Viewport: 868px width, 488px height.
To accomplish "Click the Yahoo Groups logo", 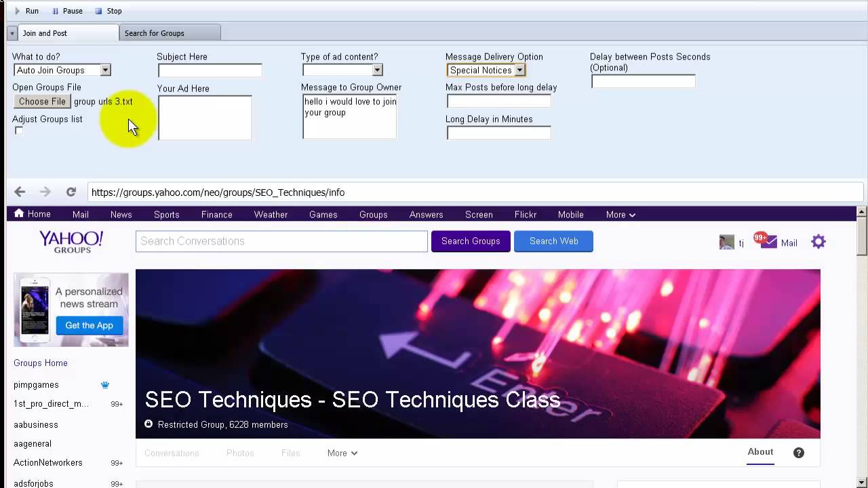I will [x=71, y=242].
